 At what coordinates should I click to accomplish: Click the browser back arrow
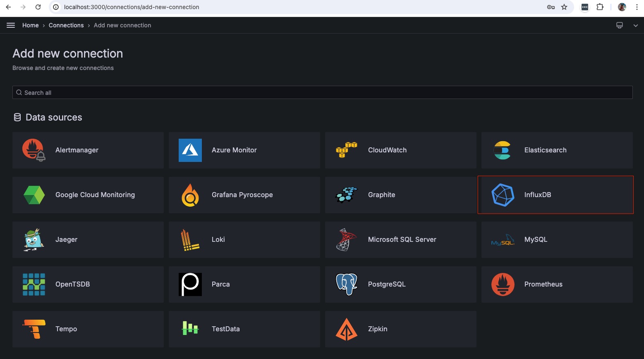[x=8, y=7]
